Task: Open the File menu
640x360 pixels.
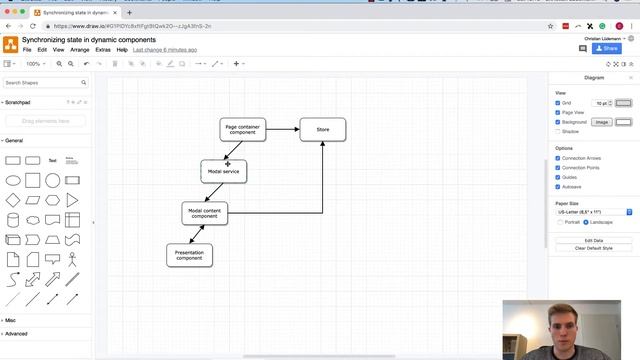Action: (27, 50)
